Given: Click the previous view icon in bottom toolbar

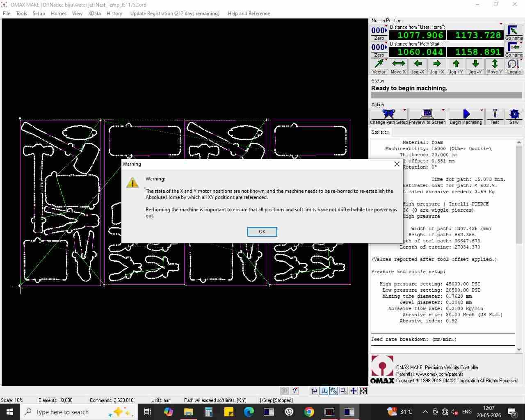Looking at the screenshot, I should click(x=314, y=391).
